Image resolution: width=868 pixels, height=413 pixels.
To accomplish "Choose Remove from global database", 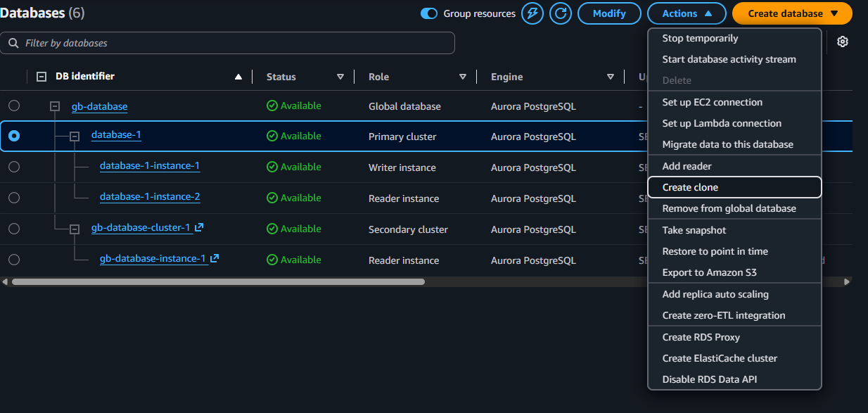I will click(x=734, y=208).
